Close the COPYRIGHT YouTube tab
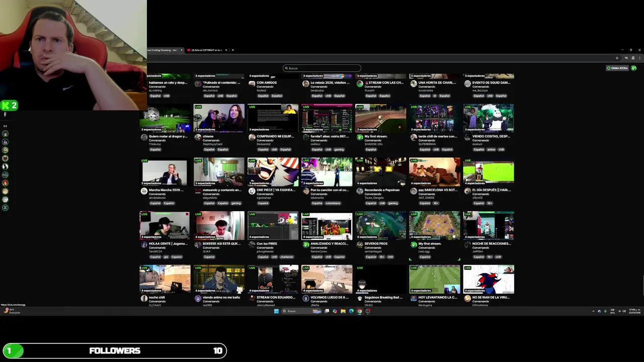Screen dimensions: 644x362 coord(226,50)
